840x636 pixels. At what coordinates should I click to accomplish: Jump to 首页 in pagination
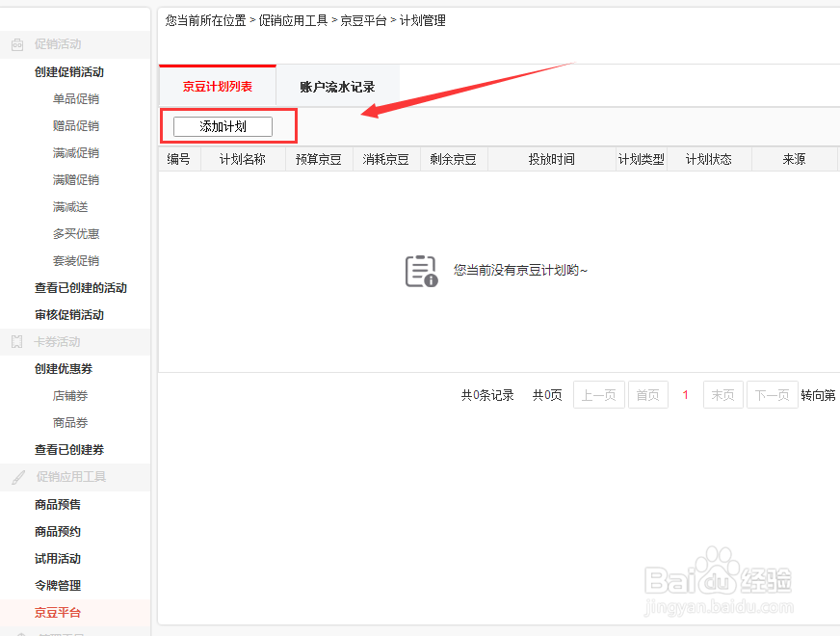tap(647, 395)
